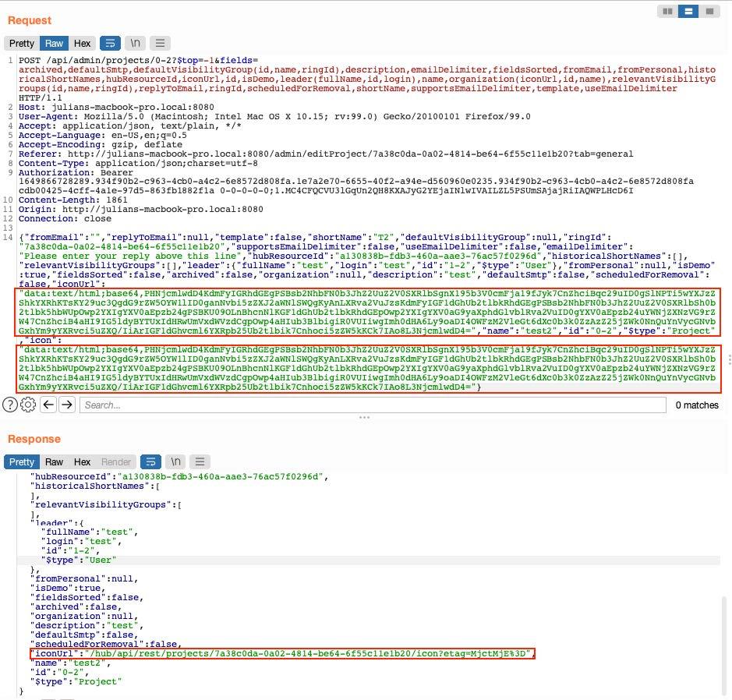Open the Hex tab in Response
The image size is (732, 700).
82,461
